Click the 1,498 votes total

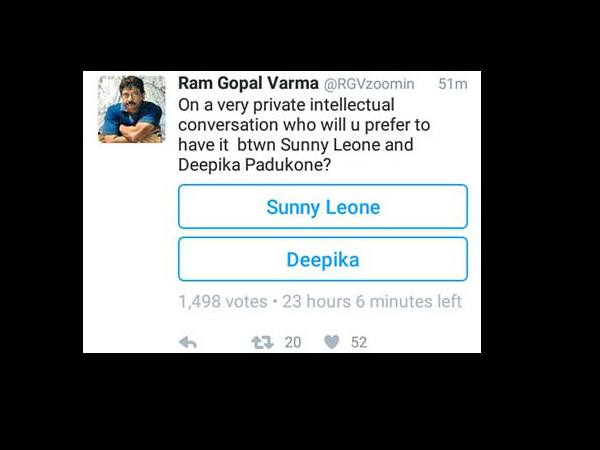point(222,301)
